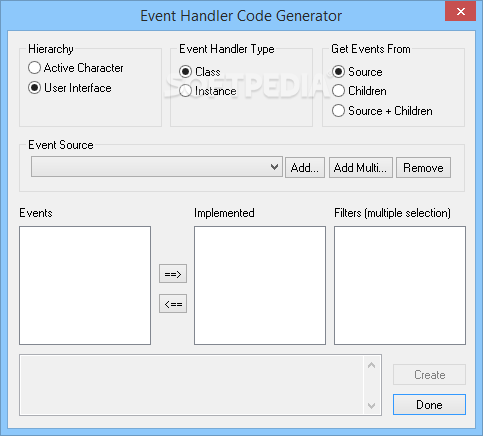Click the Add... button

[x=305, y=168]
